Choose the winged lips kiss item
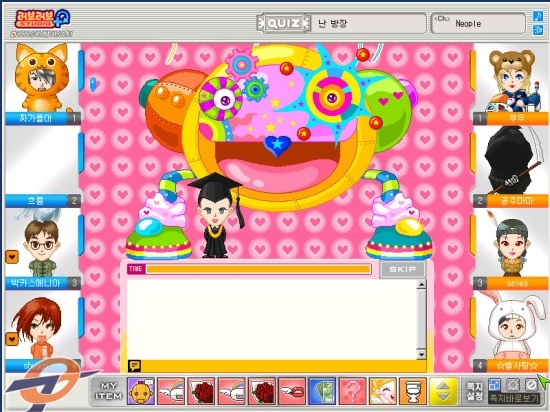The image size is (550, 412). (x=292, y=391)
